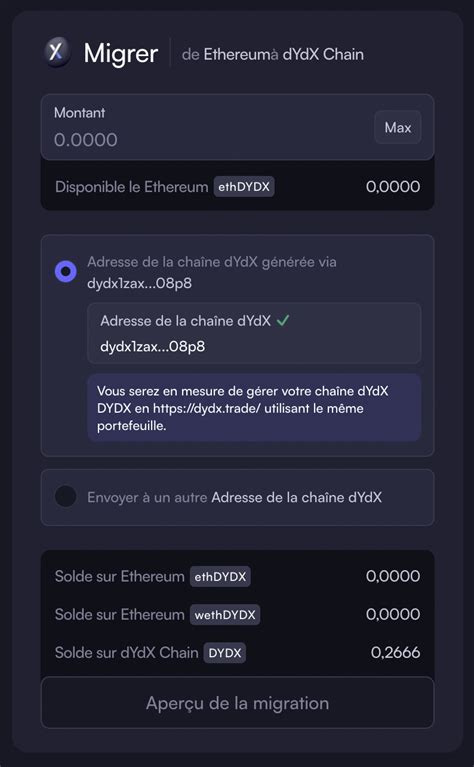Click Aperçu de la migration button
This screenshot has height=767, width=474.
click(237, 703)
